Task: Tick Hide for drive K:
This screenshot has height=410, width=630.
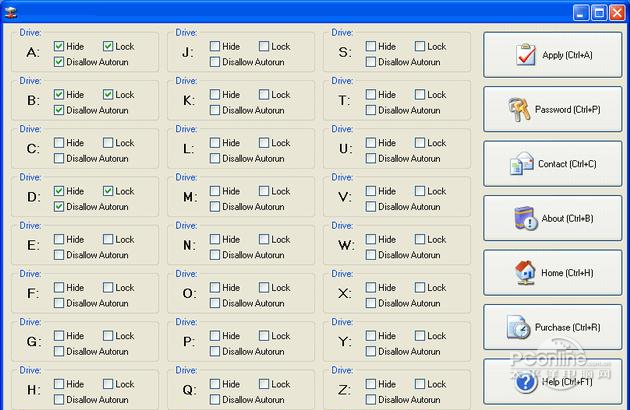Action: [215, 94]
